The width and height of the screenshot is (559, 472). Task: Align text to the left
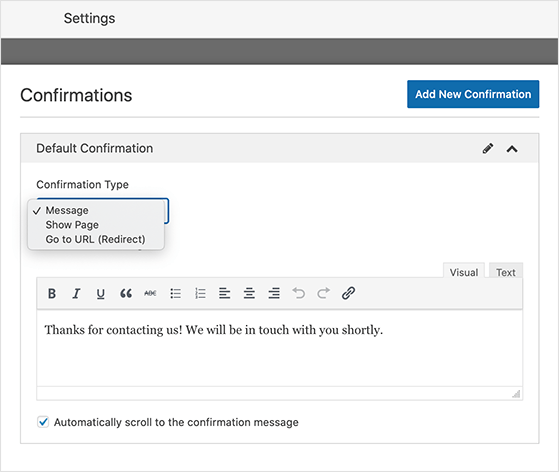[224, 293]
